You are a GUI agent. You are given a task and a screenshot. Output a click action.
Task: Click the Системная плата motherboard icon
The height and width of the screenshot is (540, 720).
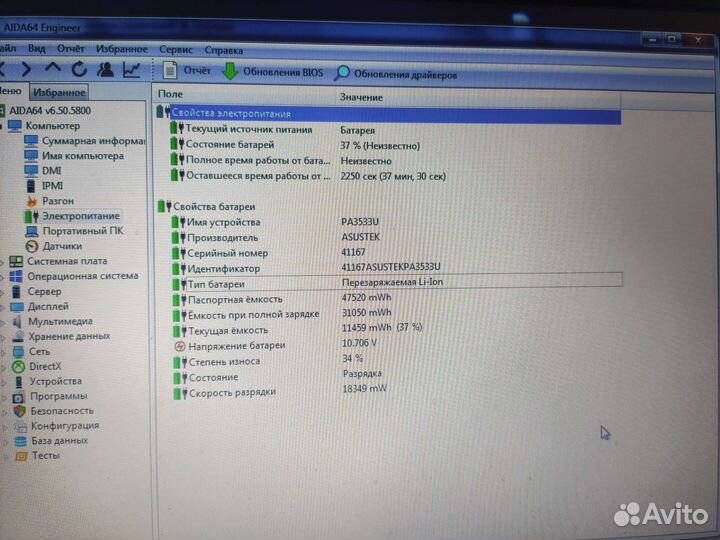[x=16, y=261]
